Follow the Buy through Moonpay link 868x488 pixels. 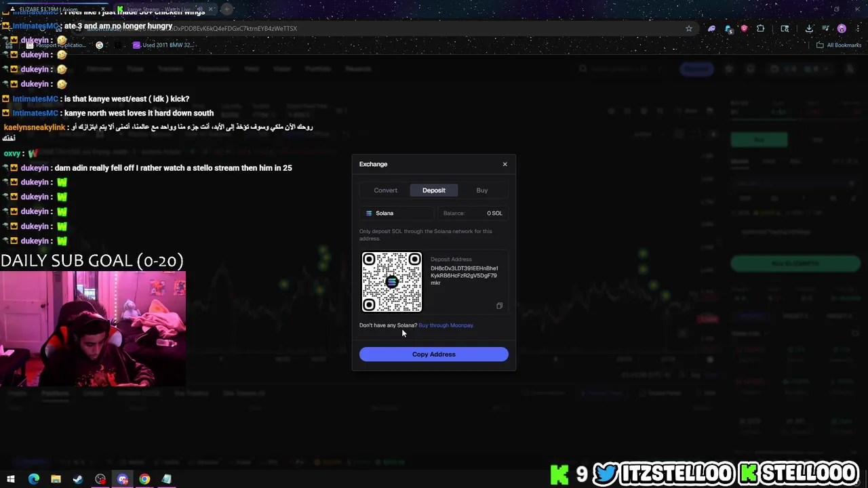coord(446,325)
